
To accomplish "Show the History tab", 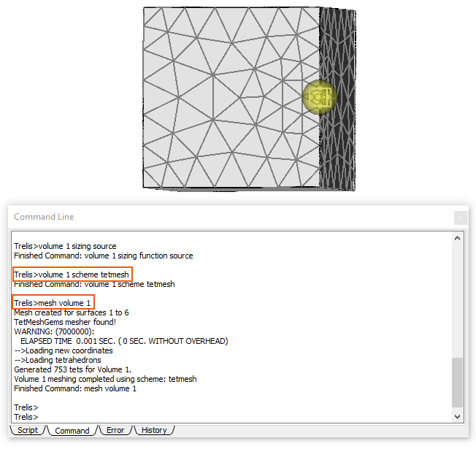I will [154, 430].
